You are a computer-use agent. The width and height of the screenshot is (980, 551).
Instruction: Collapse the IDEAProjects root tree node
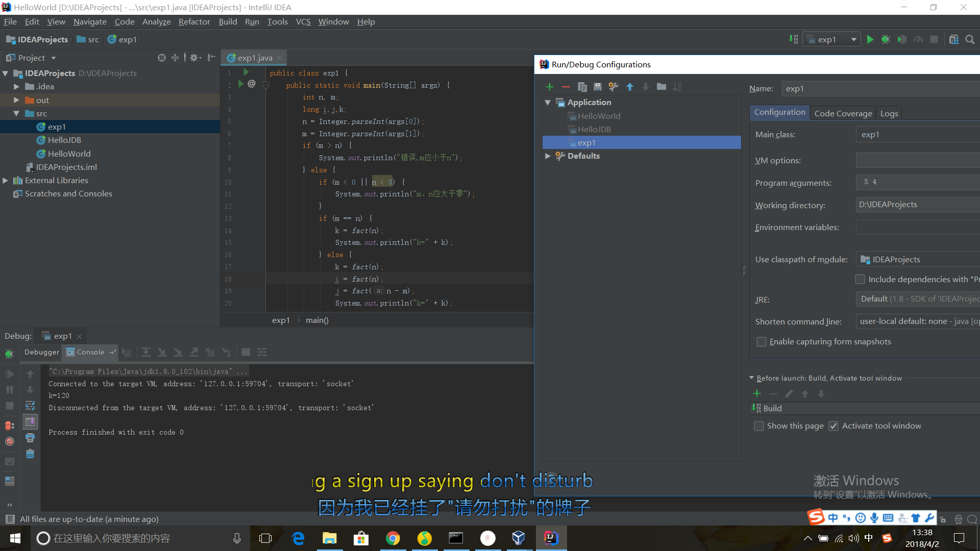(6, 73)
